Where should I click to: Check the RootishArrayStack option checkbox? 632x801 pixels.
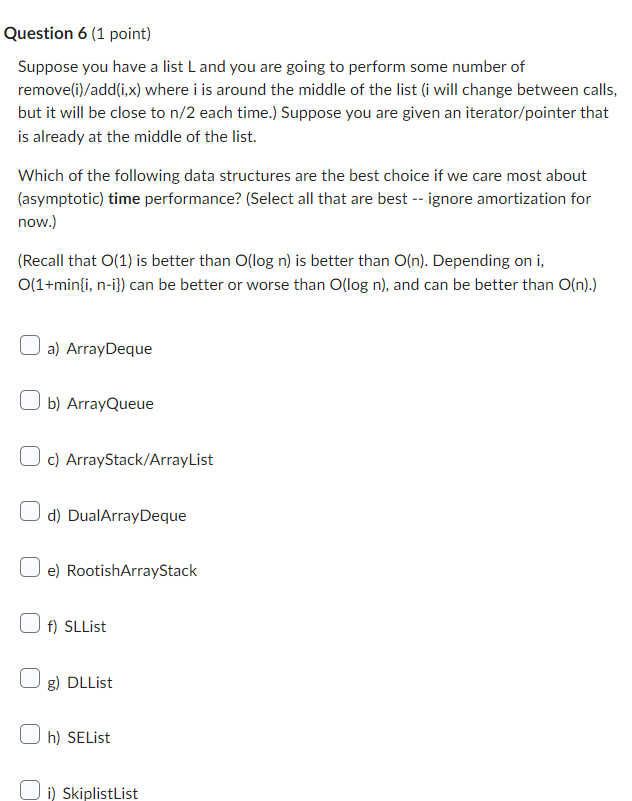[x=30, y=566]
